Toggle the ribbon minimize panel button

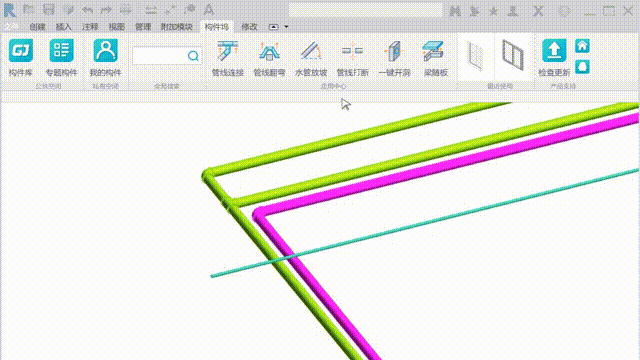coord(273,27)
